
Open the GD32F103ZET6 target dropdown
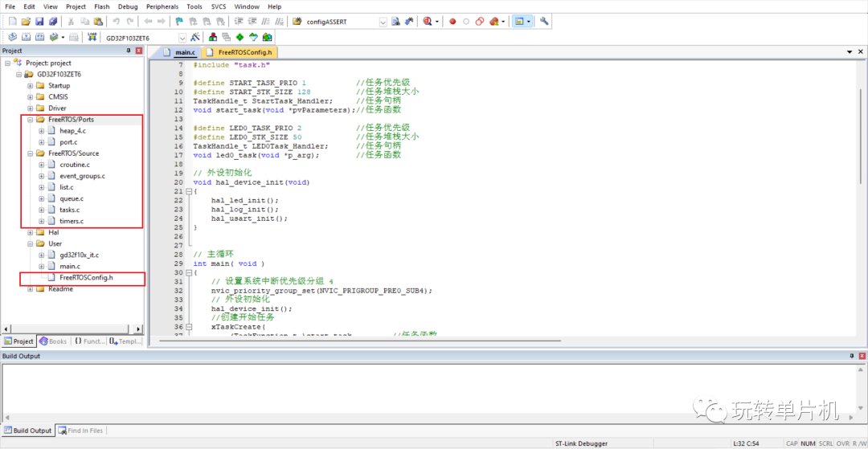tap(182, 38)
